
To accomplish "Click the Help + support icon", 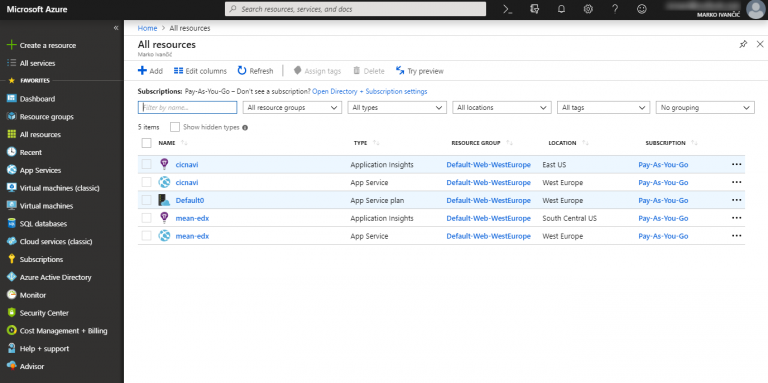I will click(x=11, y=349).
